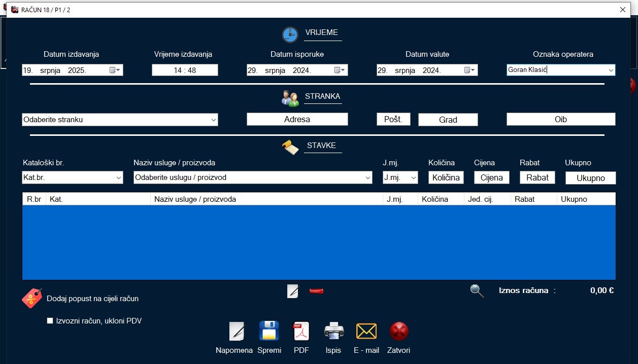
Task: Click the Adresa input field
Action: coord(297,120)
